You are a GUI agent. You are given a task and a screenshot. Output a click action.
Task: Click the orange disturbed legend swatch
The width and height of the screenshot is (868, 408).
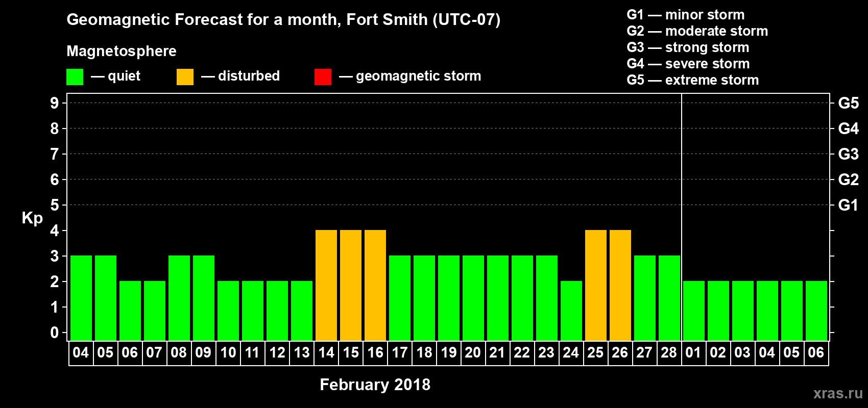[185, 77]
